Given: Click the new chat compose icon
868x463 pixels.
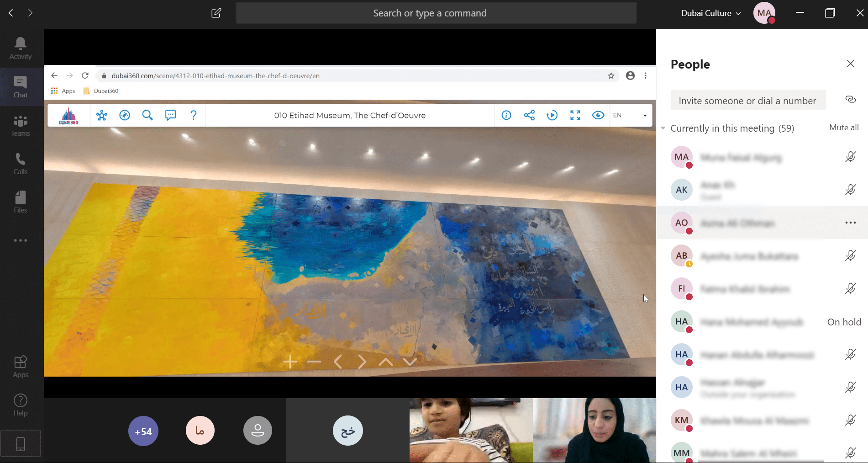Looking at the screenshot, I should 216,13.
